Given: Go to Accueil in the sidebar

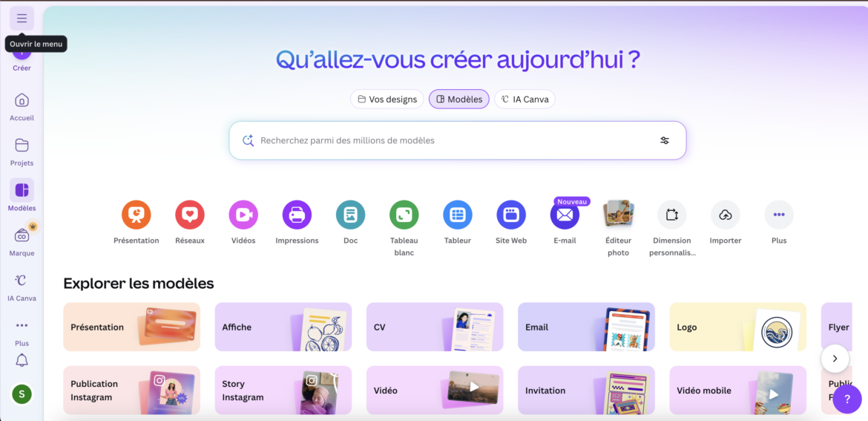Looking at the screenshot, I should [22, 101].
